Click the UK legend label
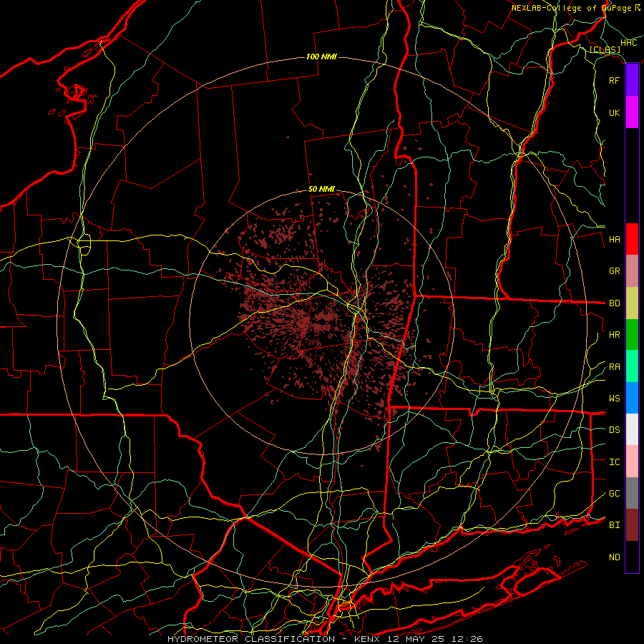Viewport: 644px width, 644px height. click(614, 112)
